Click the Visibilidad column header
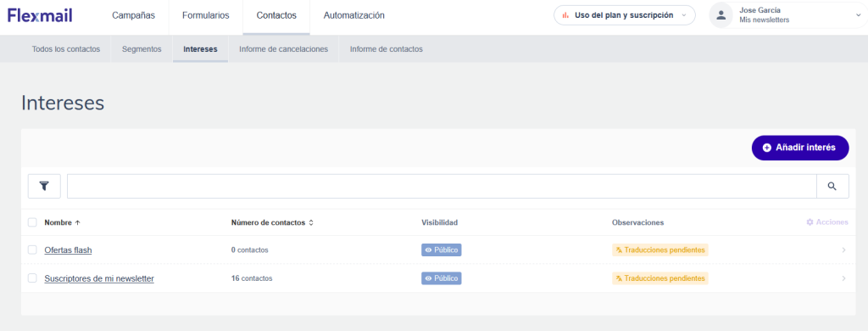Image resolution: width=868 pixels, height=331 pixels. click(x=440, y=222)
